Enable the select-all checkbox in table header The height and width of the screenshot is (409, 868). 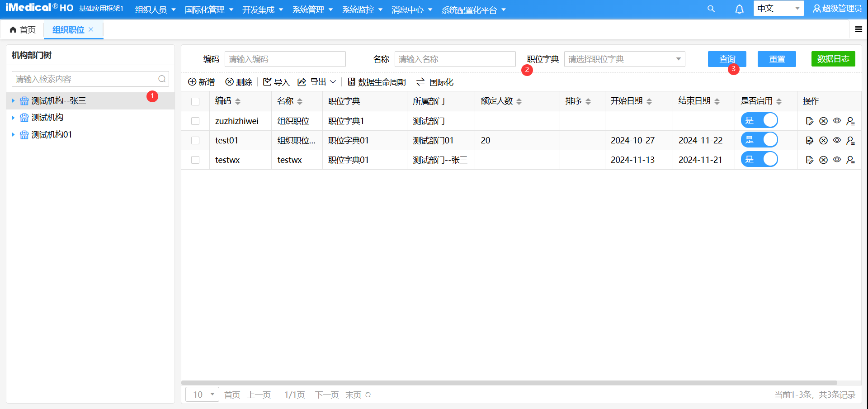pos(195,101)
